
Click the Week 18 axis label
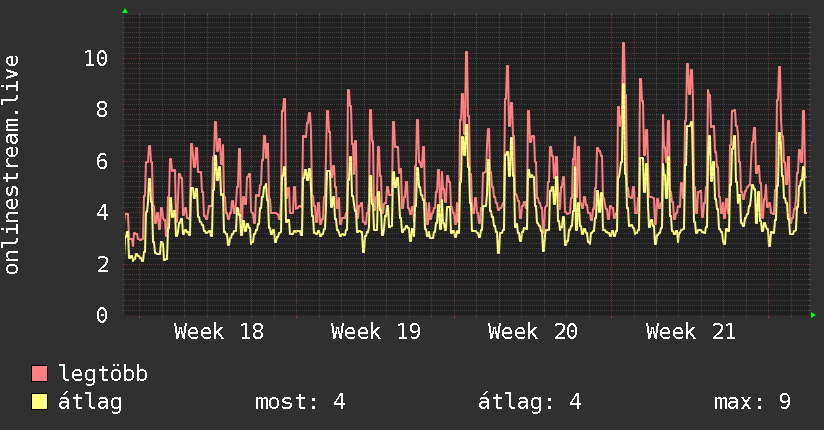pos(219,332)
